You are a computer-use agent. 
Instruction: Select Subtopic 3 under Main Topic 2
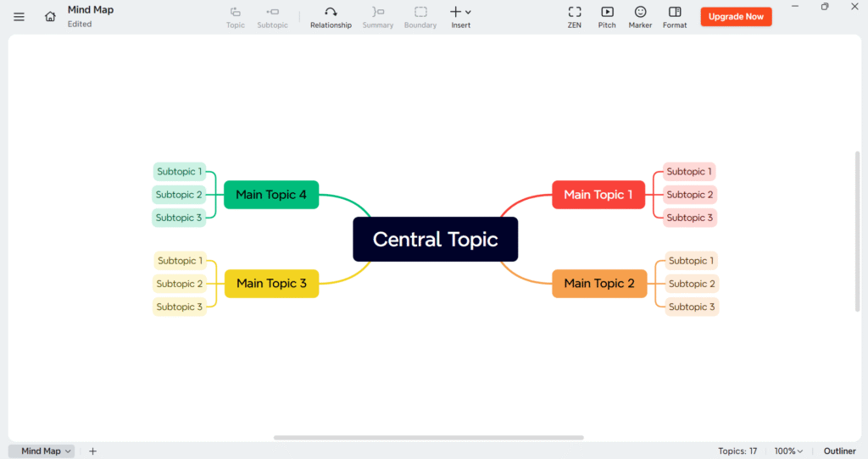pyautogui.click(x=692, y=307)
